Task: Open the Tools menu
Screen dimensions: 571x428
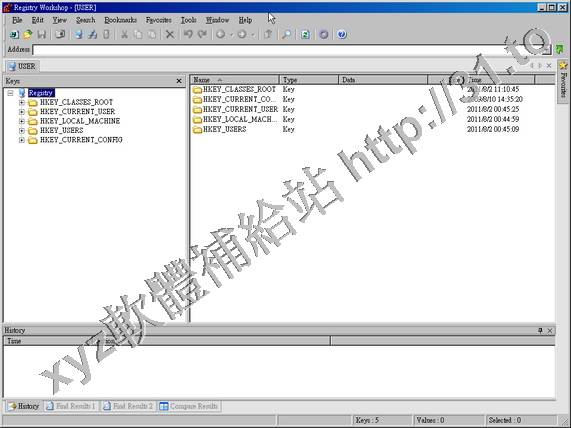Action: (x=189, y=20)
